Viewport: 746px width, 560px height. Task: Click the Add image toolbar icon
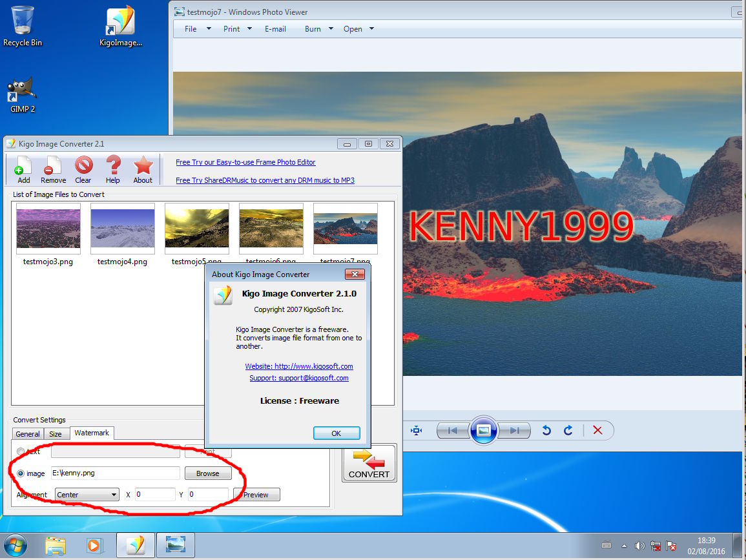pos(23,170)
